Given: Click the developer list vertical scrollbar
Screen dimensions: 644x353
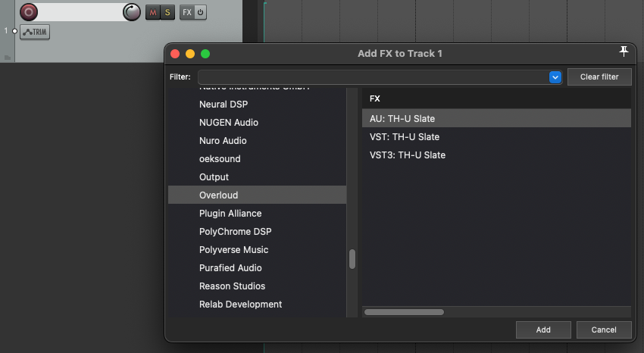Looking at the screenshot, I should point(352,259).
